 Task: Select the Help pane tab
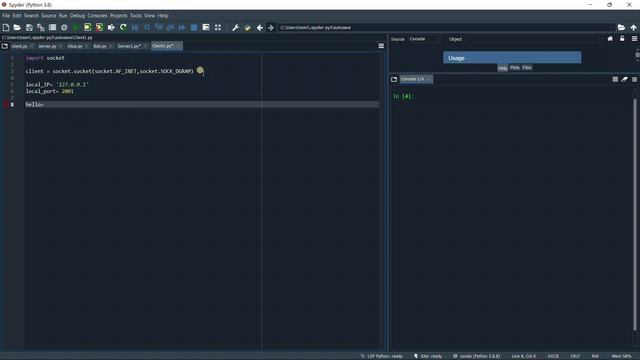502,68
